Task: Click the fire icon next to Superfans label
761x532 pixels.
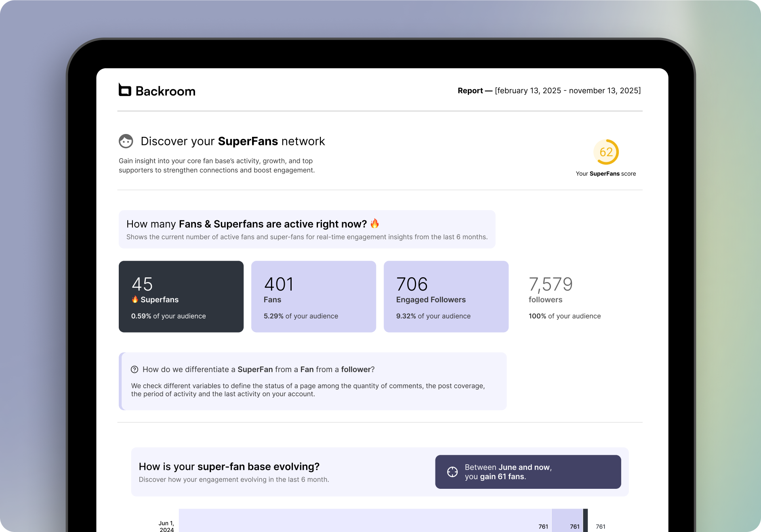Action: click(x=135, y=300)
